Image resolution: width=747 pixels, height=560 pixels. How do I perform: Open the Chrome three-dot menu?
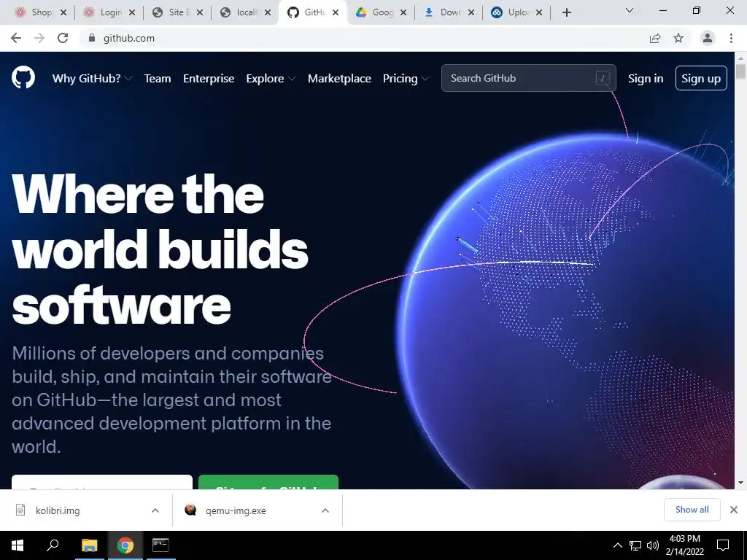coord(731,38)
